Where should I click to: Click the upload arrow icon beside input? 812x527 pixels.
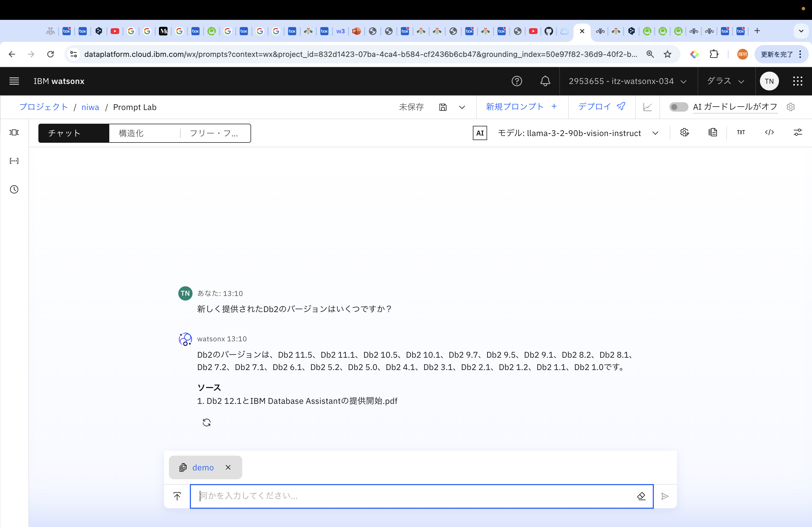tap(177, 496)
